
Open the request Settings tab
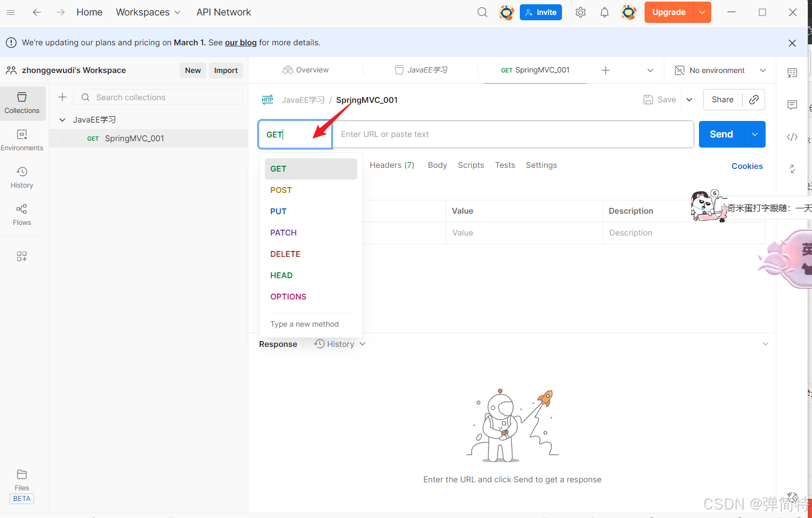click(x=541, y=165)
